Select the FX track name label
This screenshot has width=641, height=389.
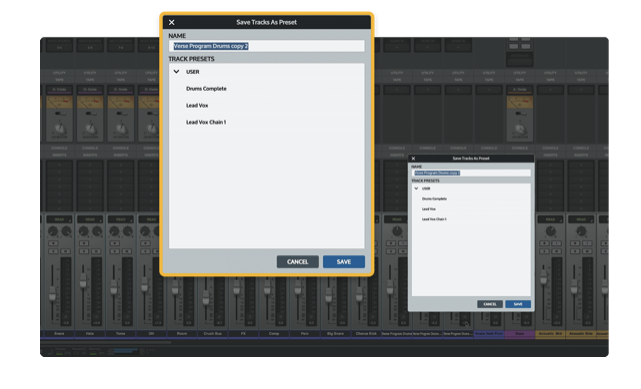click(243, 334)
